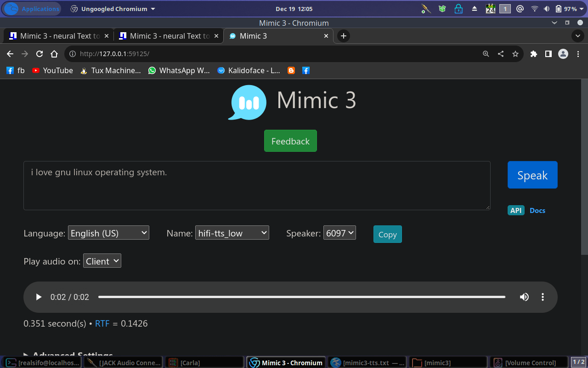Switch to Volume Control taskbar window

(x=529, y=362)
